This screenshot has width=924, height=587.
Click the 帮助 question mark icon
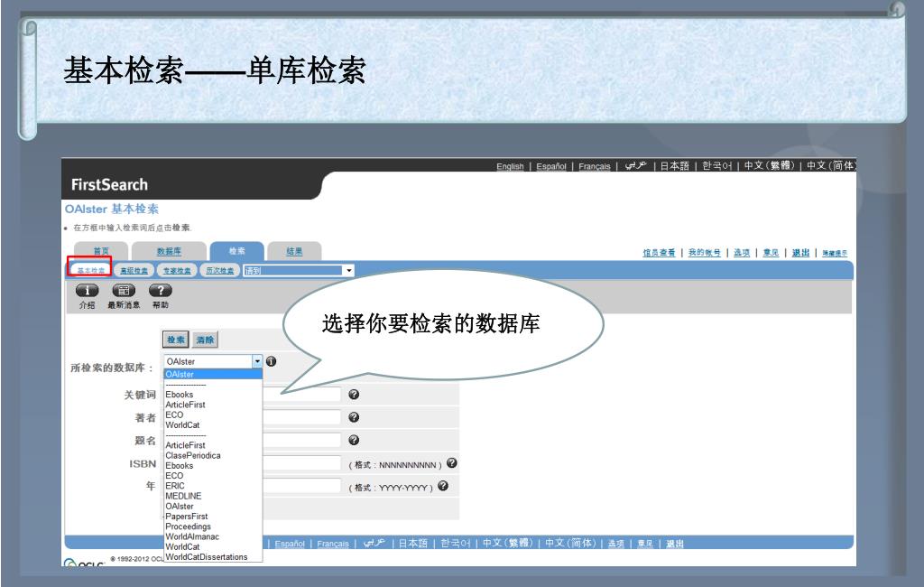(x=161, y=290)
